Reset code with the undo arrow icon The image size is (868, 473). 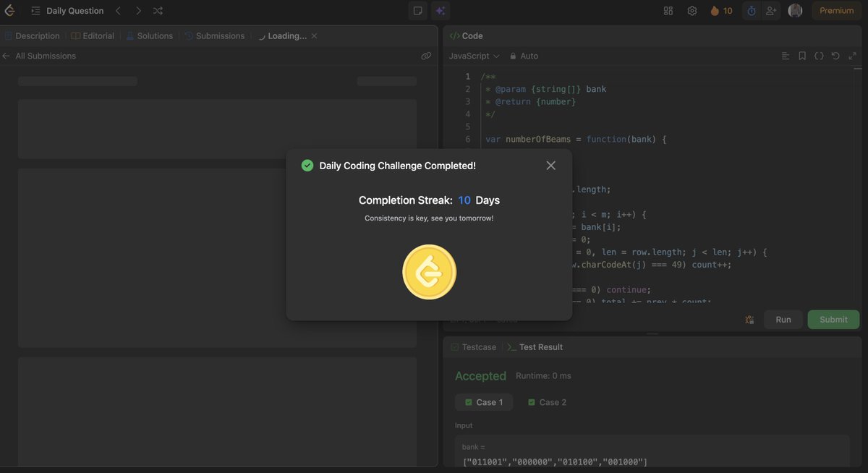click(835, 56)
